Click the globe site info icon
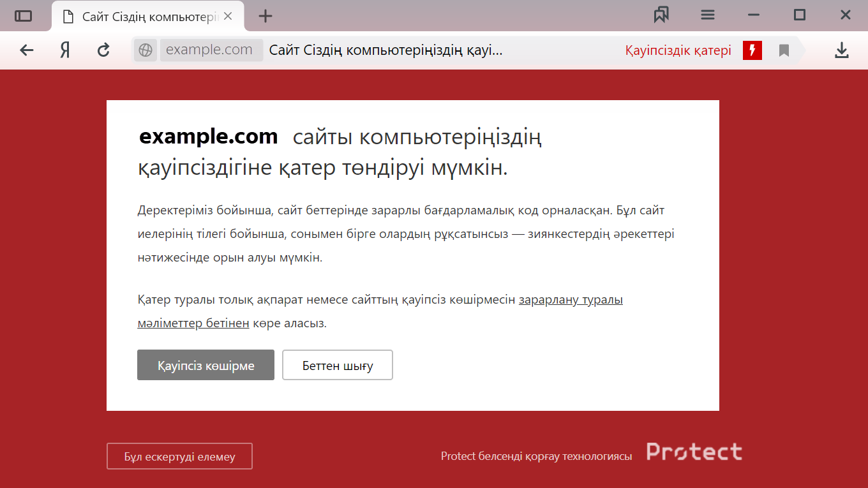The width and height of the screenshot is (868, 488). click(146, 50)
